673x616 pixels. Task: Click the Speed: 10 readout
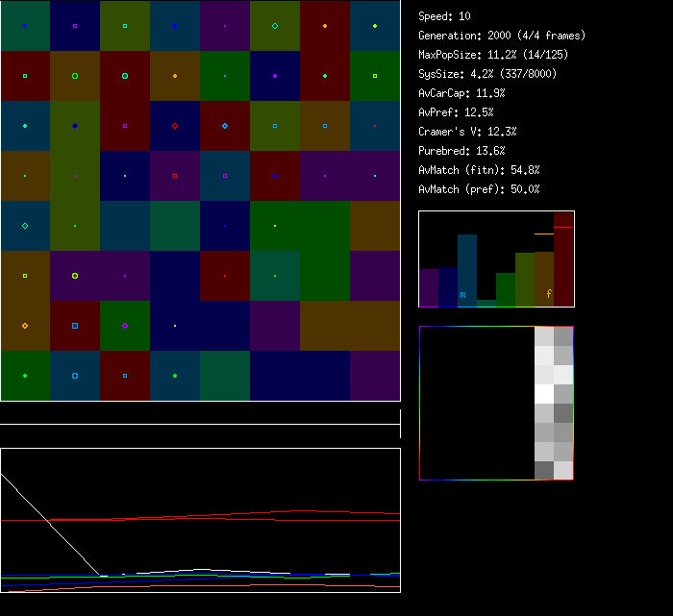pyautogui.click(x=444, y=16)
